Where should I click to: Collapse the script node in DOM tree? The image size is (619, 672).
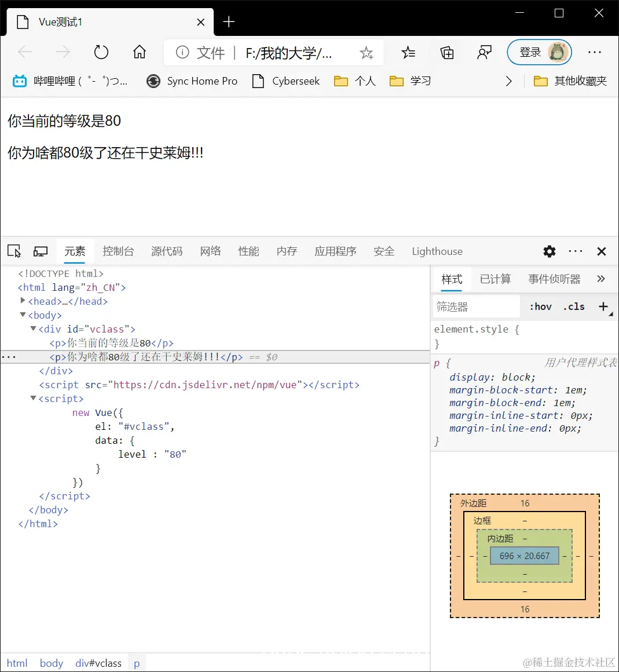pos(32,398)
